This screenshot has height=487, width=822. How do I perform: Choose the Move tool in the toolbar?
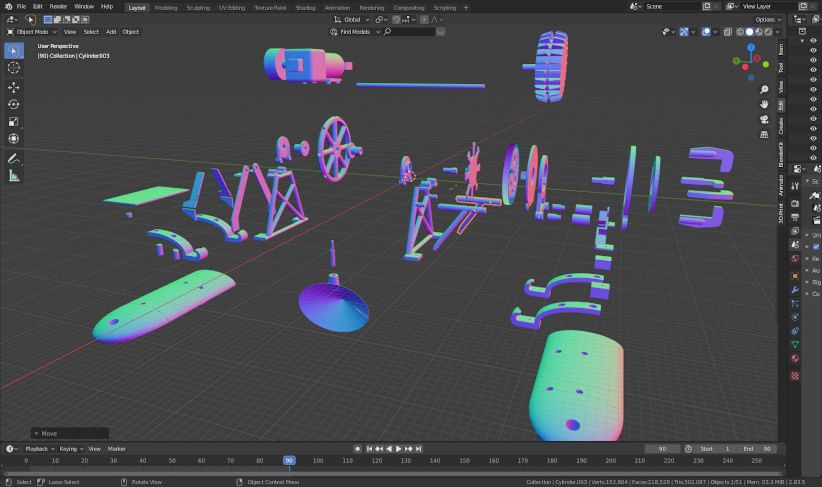[14, 87]
